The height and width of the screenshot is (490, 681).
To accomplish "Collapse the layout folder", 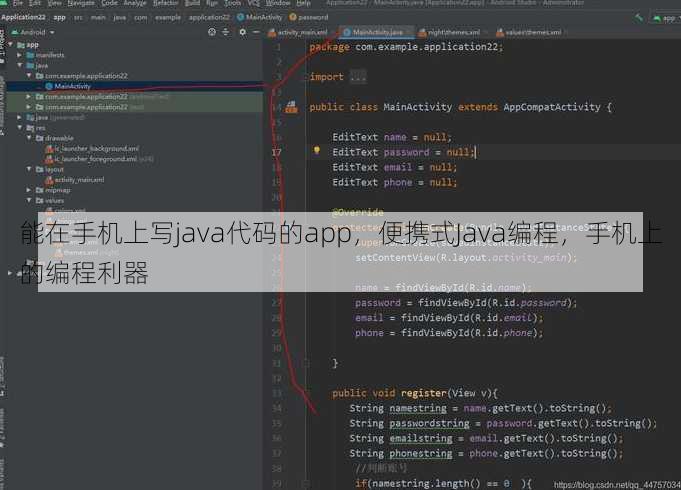I will coord(29,169).
